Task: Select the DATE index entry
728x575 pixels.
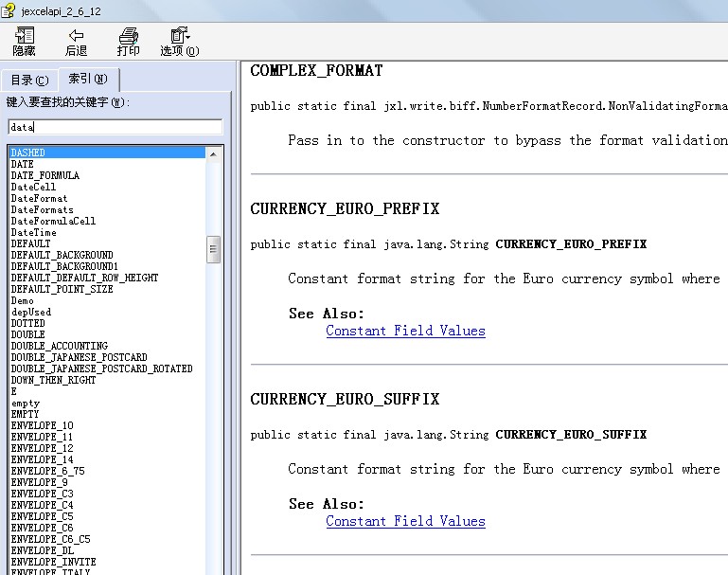Action: [x=23, y=164]
